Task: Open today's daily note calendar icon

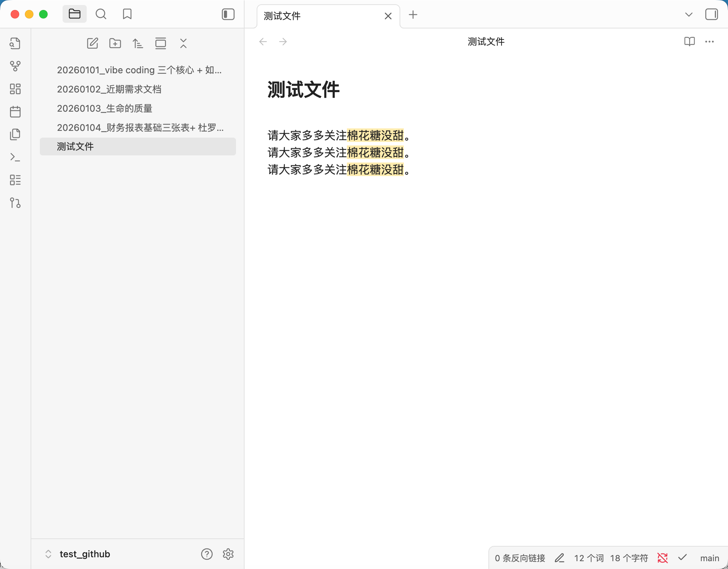Action: click(15, 112)
